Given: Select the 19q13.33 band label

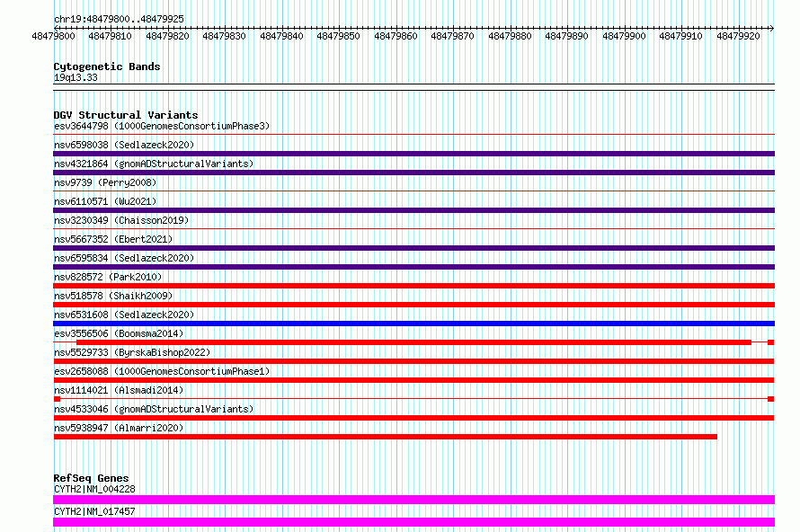Looking at the screenshot, I should [76, 77].
